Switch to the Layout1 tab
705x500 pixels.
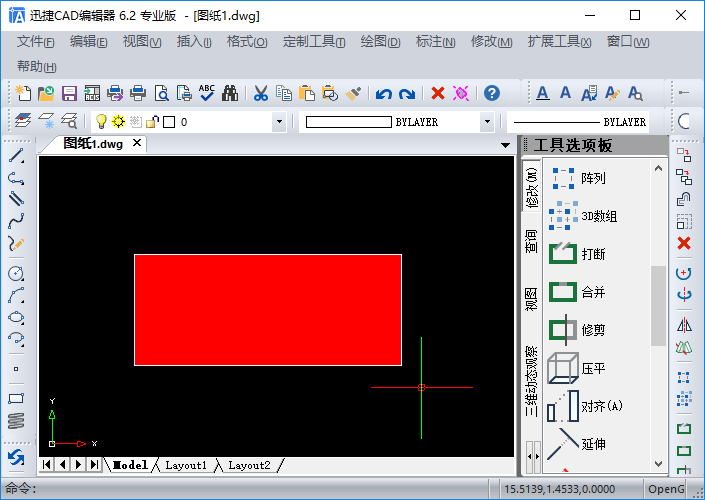coord(186,465)
